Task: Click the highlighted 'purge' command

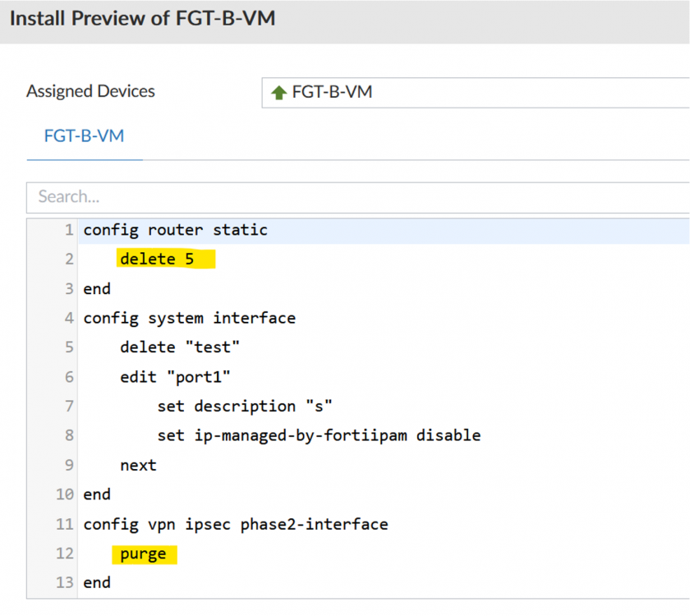Action: [143, 554]
